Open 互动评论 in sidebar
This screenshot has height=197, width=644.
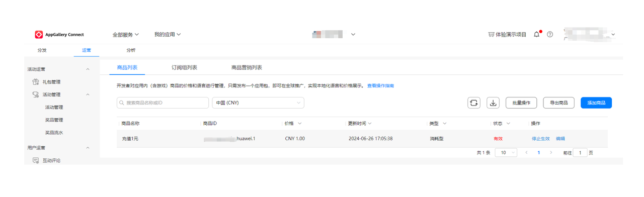(51, 160)
